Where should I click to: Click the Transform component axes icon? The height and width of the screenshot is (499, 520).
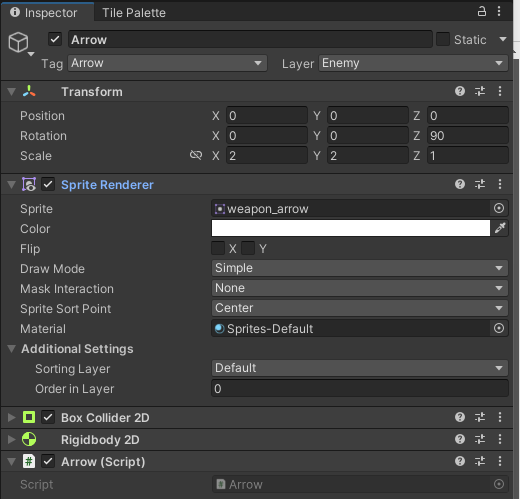[29, 91]
